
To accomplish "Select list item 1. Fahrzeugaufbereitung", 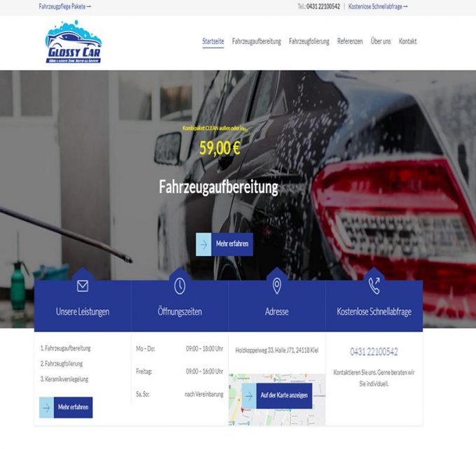I will tap(66, 348).
